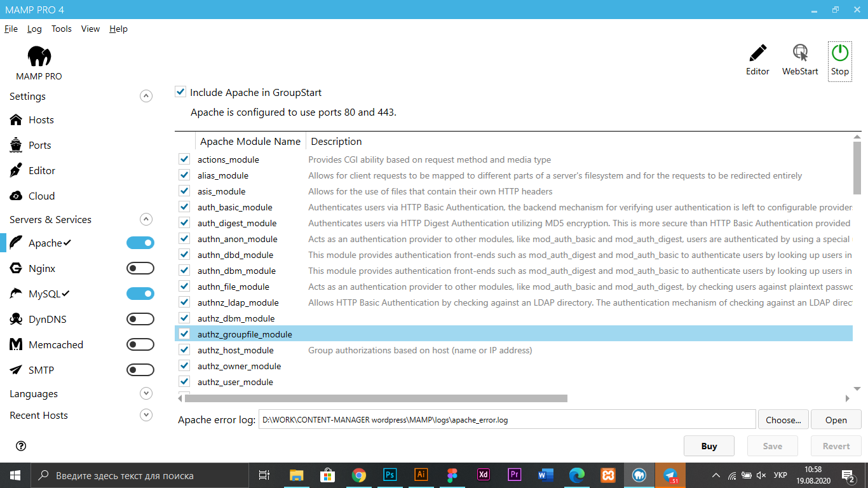The image size is (868, 488).
Task: Open Editor settings via pen icon
Action: click(16, 170)
